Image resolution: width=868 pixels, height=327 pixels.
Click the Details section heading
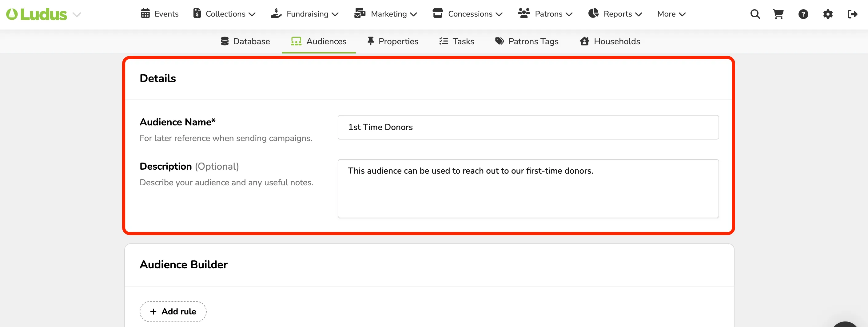[158, 78]
